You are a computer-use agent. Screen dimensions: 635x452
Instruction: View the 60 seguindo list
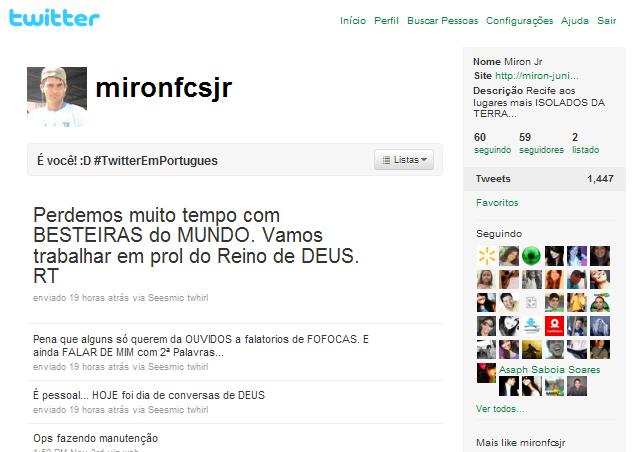point(492,143)
